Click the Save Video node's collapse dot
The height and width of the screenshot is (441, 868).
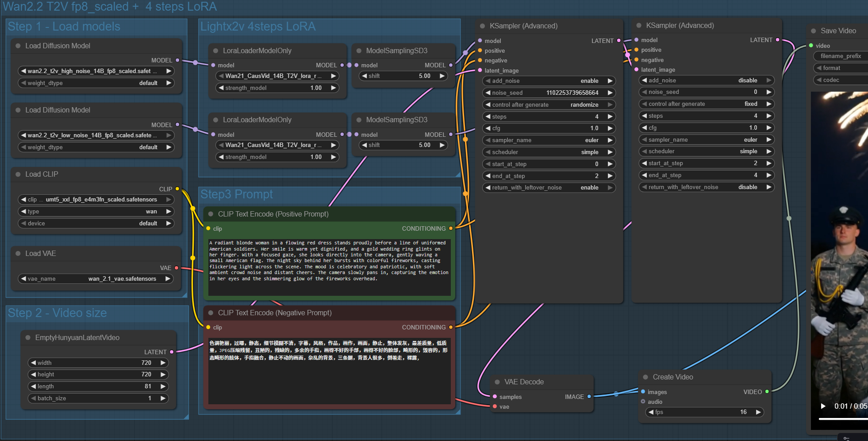click(813, 31)
